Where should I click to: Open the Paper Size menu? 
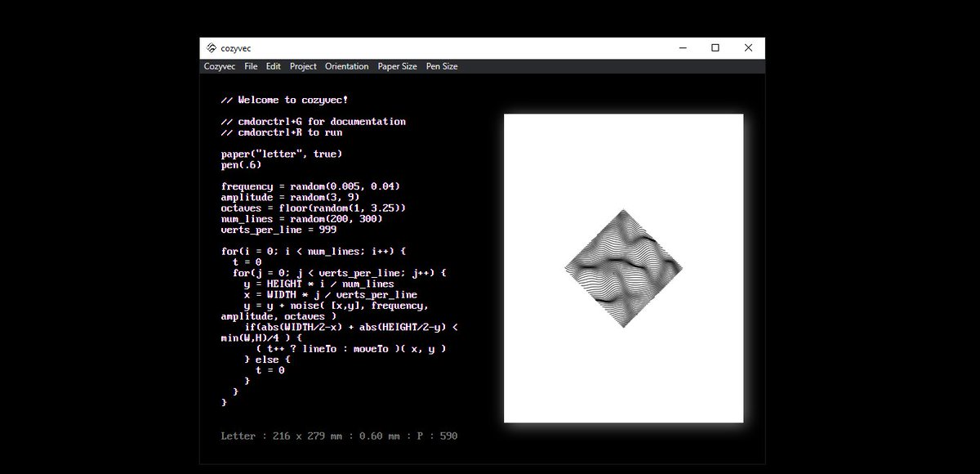[397, 66]
